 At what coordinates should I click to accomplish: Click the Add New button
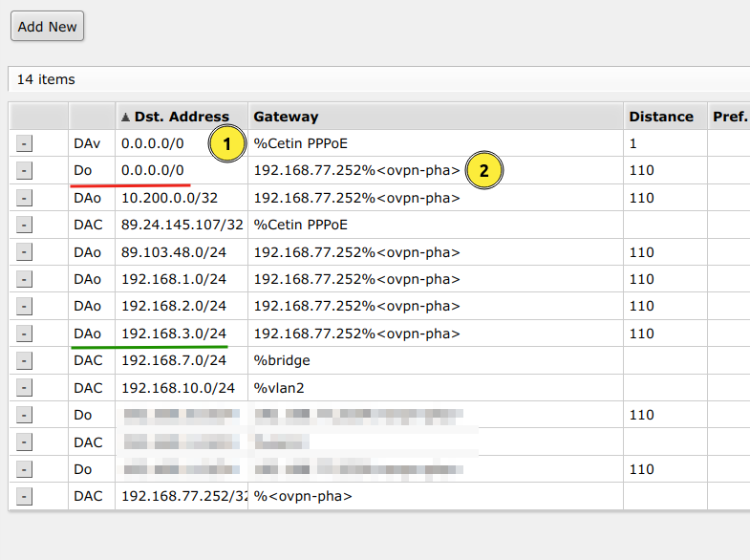coord(47,27)
